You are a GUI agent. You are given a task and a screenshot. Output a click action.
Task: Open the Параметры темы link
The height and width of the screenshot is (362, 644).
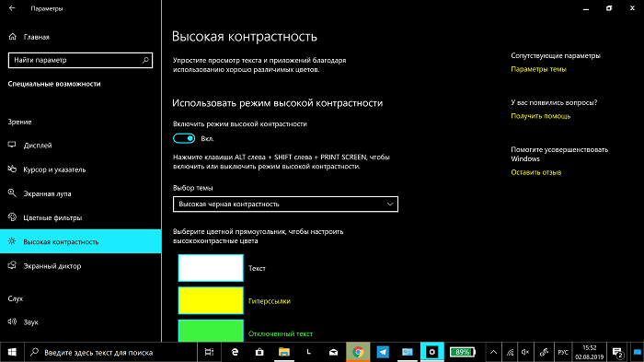(538, 69)
